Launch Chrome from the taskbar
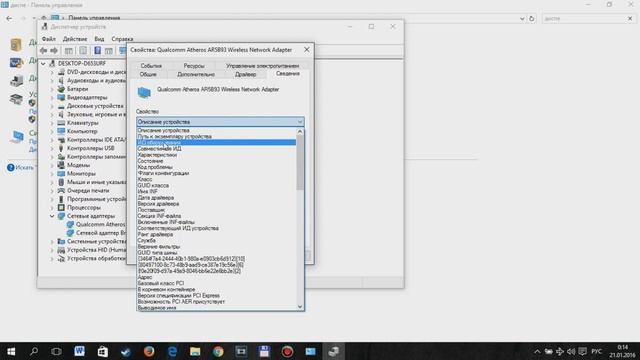The width and height of the screenshot is (640, 360). click(218, 351)
